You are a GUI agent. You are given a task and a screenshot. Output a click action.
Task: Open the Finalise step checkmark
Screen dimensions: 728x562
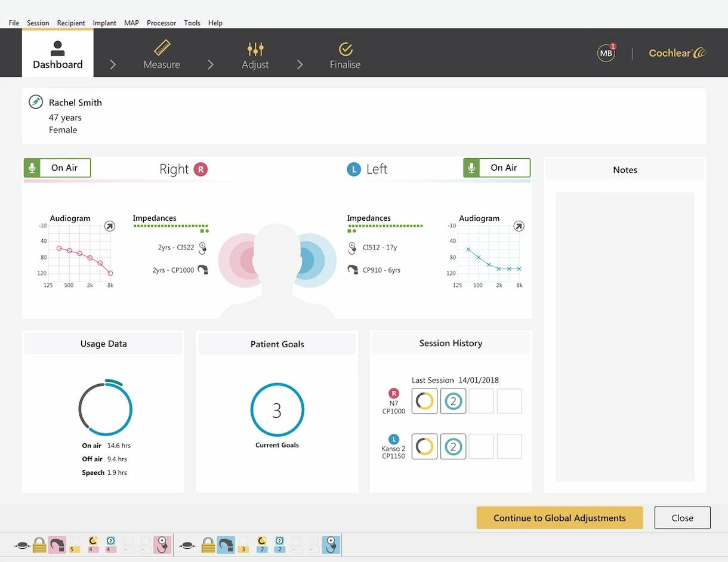[345, 55]
